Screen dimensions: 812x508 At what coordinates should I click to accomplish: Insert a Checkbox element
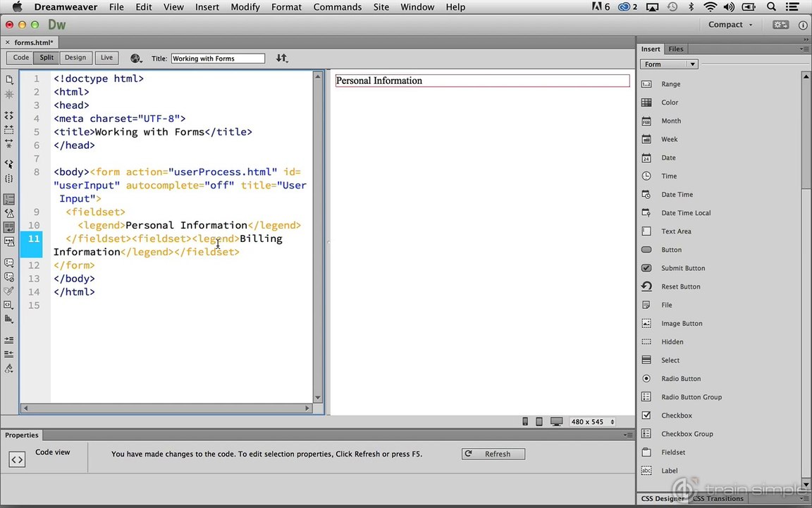677,415
